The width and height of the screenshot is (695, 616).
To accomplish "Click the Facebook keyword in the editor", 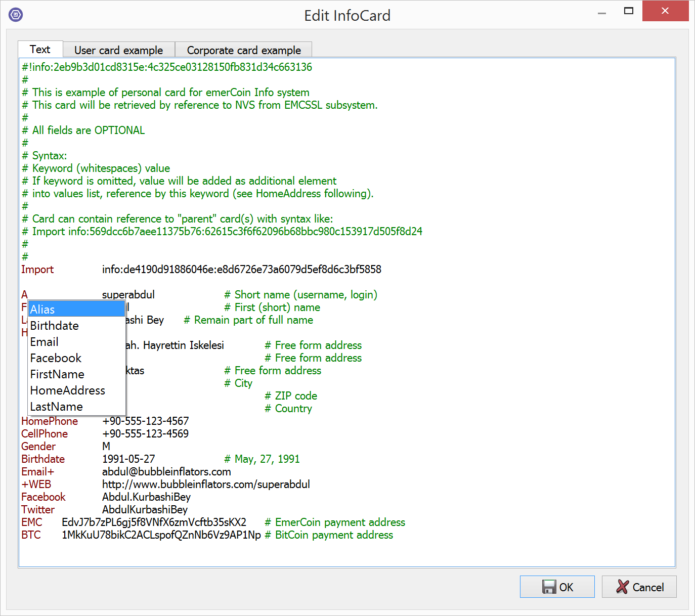I will (x=44, y=497).
